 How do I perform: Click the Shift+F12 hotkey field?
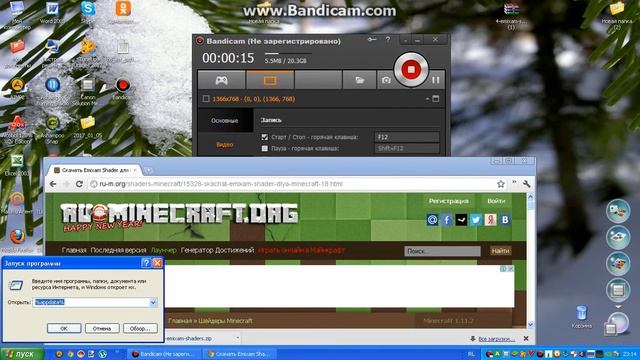coord(407,148)
